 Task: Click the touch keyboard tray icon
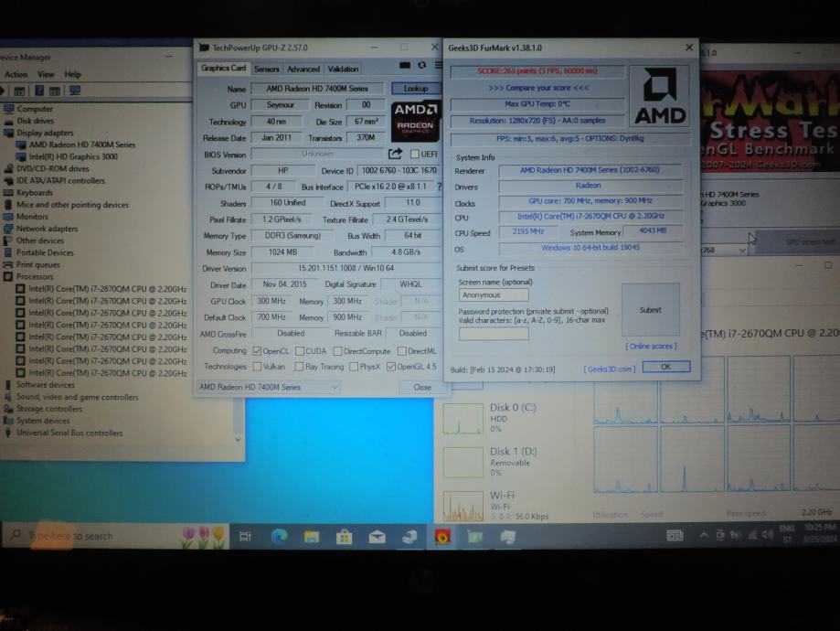[x=675, y=535]
